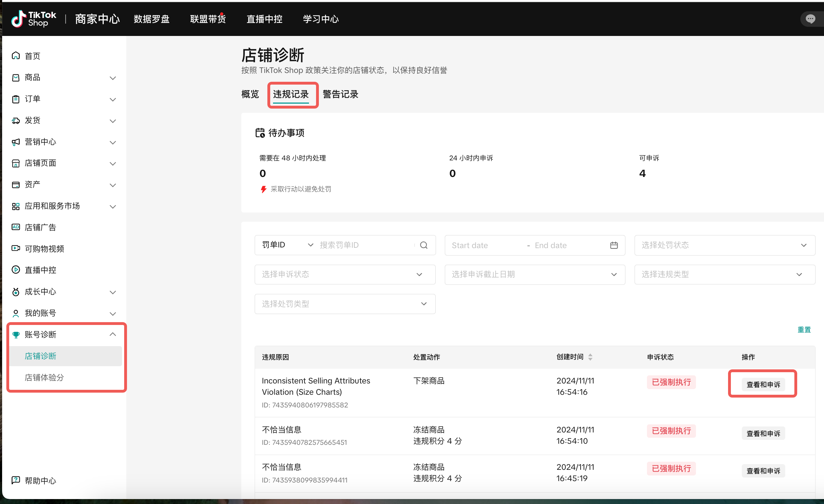Open the calendar icon in the date range
This screenshot has width=824, height=504.
pos(614,245)
